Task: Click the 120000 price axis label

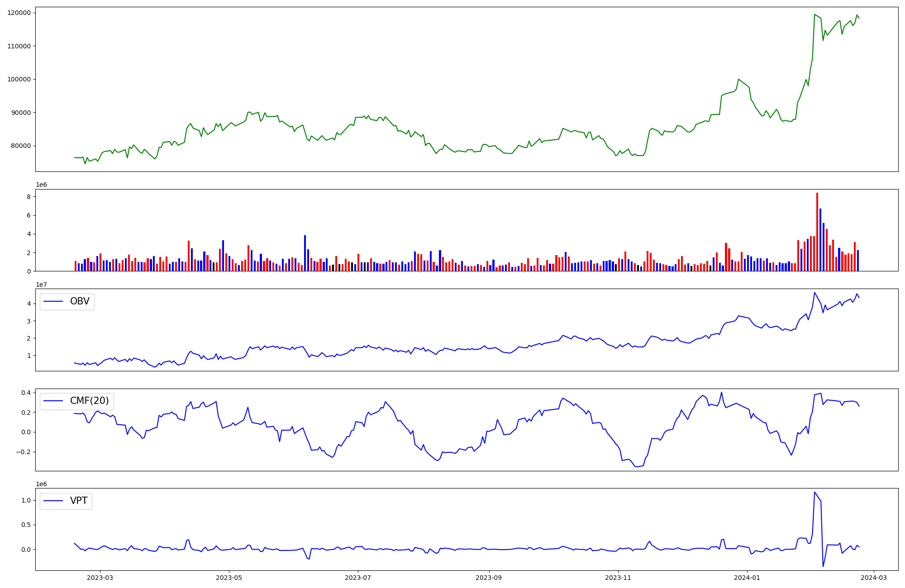Action: pos(19,13)
